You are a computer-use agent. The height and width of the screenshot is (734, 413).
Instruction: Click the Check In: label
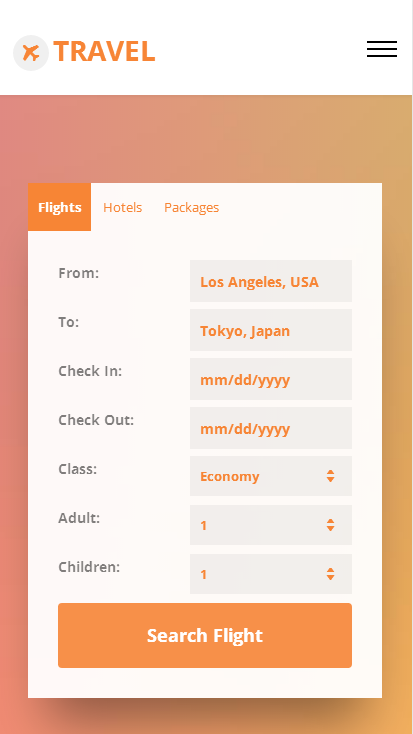[x=90, y=371]
